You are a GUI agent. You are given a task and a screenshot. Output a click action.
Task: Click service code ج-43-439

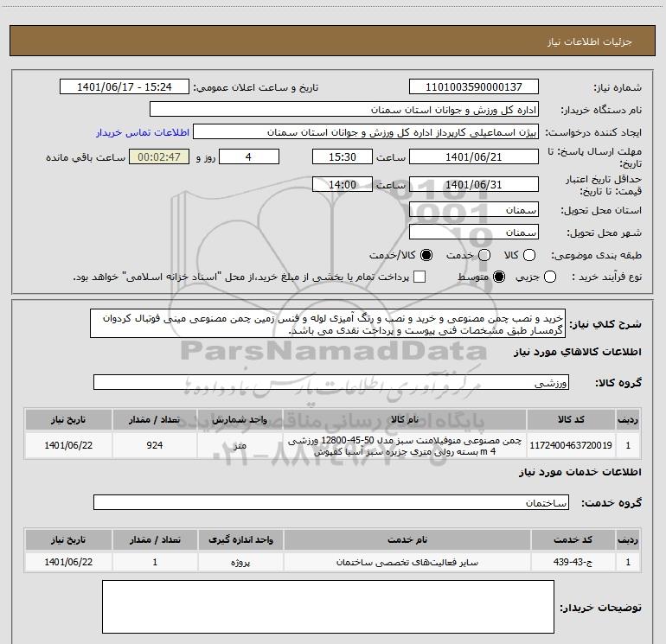pyautogui.click(x=573, y=562)
